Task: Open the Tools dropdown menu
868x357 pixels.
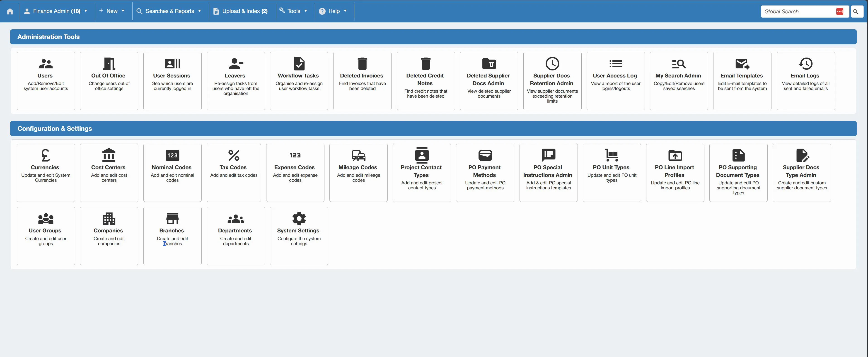Action: 293,11
